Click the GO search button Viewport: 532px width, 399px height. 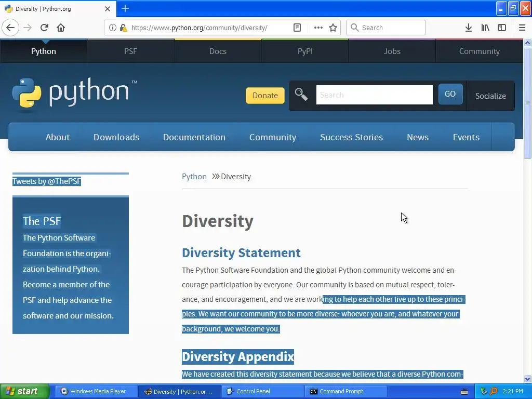[450, 94]
